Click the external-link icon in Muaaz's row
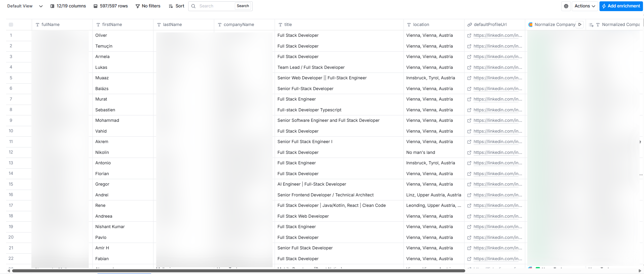644x274 pixels. [469, 78]
